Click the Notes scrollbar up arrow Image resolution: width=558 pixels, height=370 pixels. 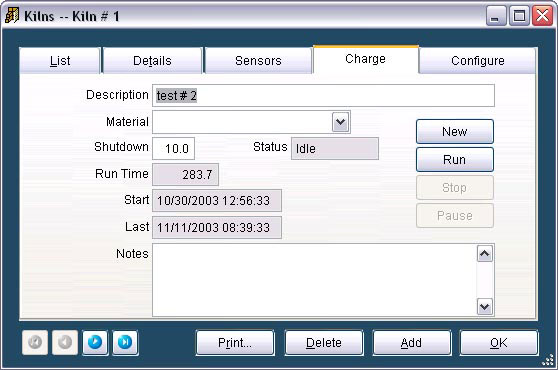click(x=485, y=254)
